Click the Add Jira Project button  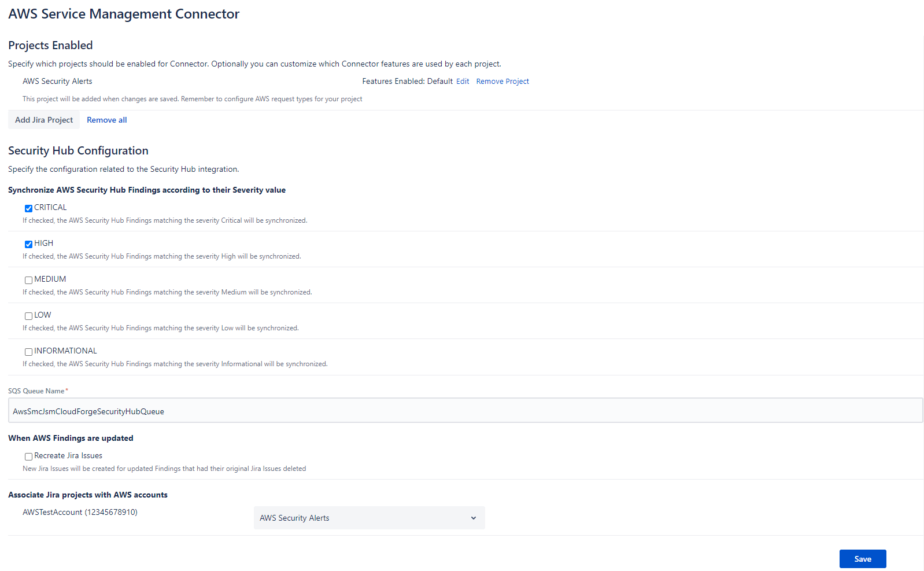click(44, 120)
